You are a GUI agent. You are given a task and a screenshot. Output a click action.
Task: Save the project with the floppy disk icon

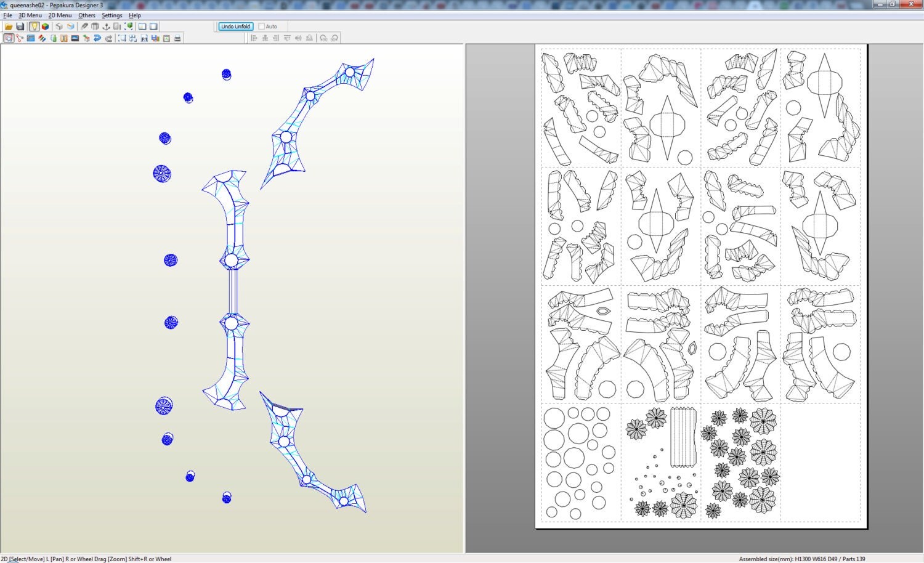pyautogui.click(x=20, y=26)
